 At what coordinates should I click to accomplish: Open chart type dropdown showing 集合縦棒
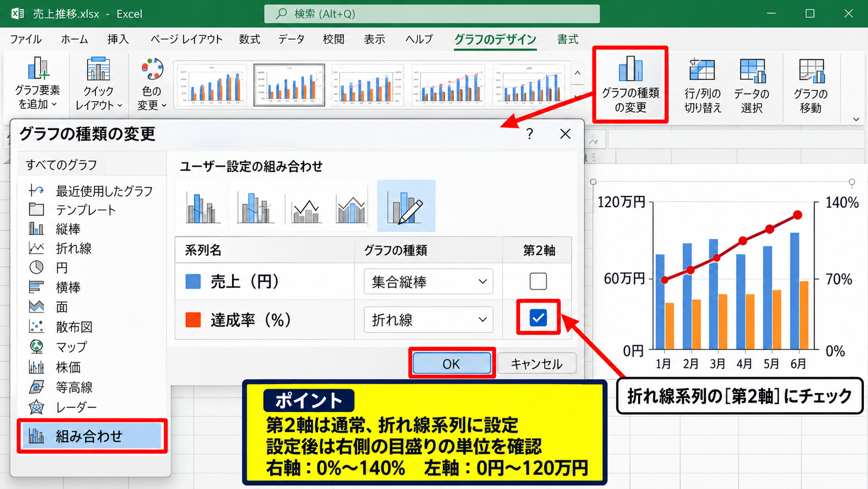[428, 282]
